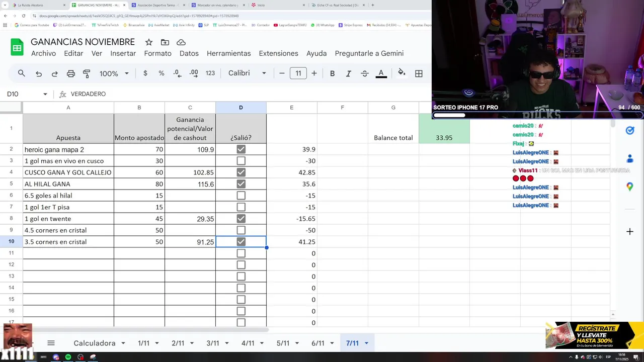Check ¿Salió? for 1 gol 1er T pisa
The image size is (644, 362).
(241, 207)
